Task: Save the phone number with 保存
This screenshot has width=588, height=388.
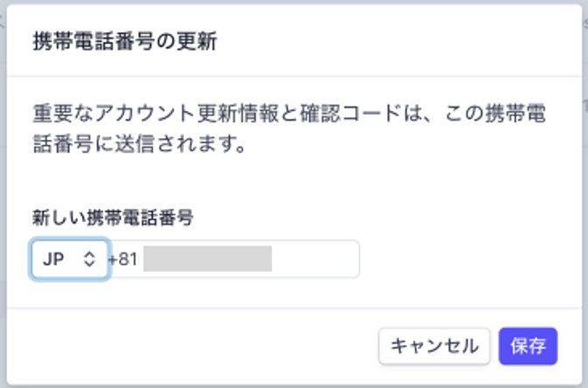Action: (528, 345)
